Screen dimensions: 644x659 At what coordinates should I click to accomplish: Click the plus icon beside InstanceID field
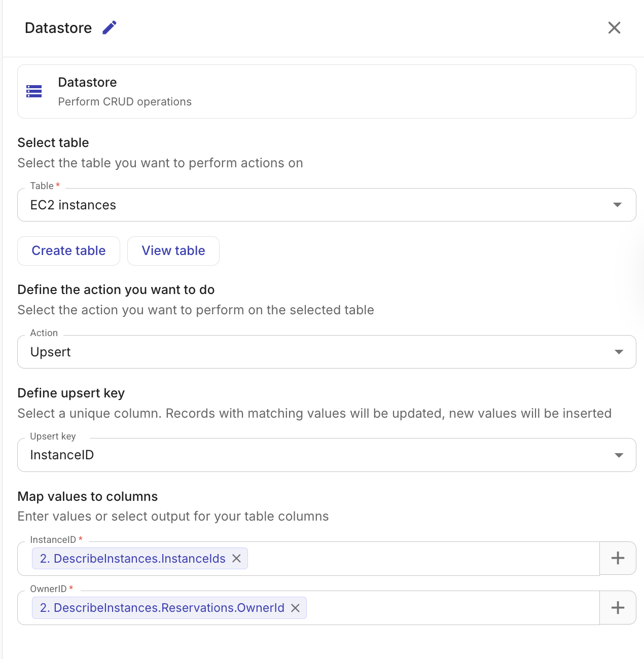pyautogui.click(x=618, y=558)
